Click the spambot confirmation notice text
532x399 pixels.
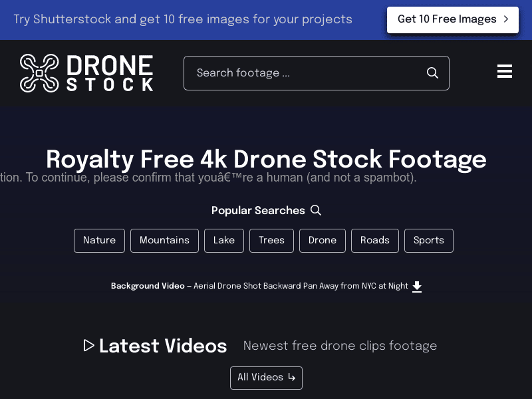pos(208,178)
